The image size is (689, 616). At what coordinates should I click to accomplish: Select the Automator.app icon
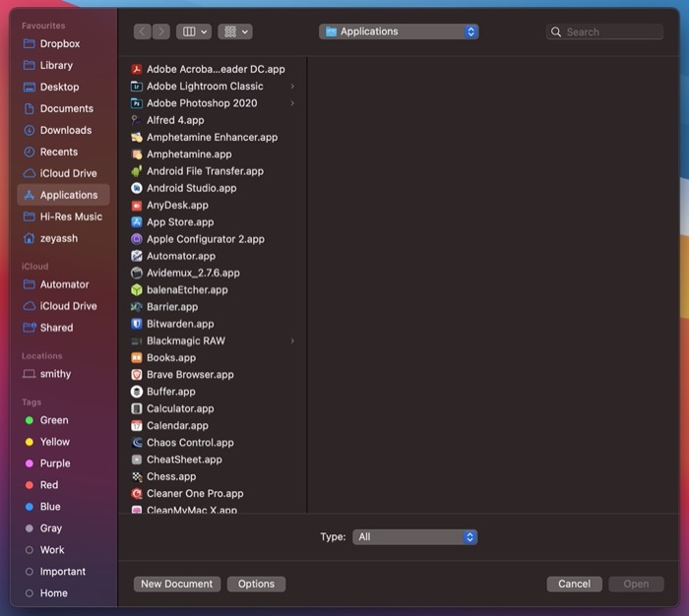tap(137, 256)
